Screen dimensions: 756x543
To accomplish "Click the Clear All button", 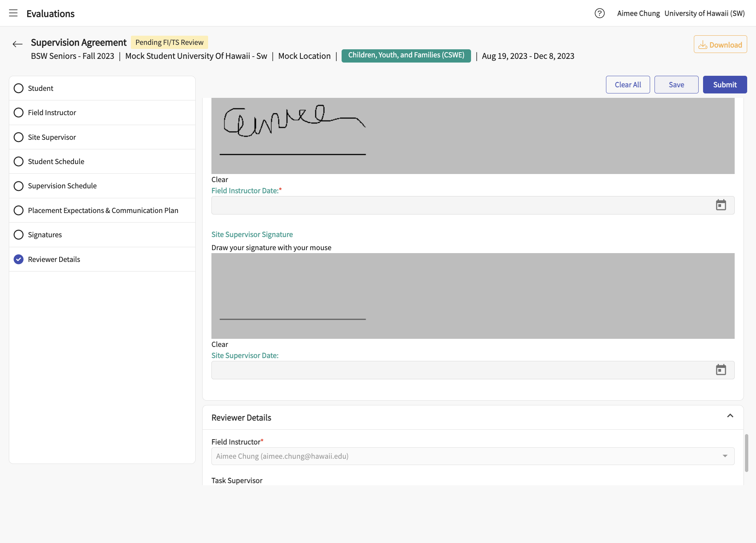I will click(x=628, y=85).
